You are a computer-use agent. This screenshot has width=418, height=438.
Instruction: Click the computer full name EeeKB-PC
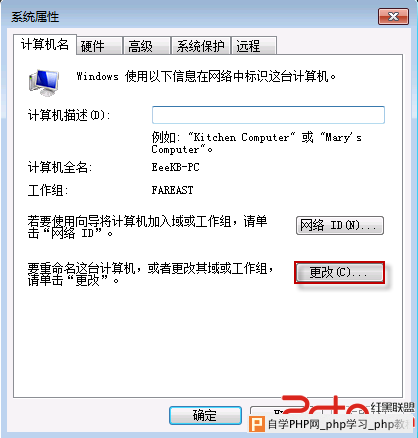point(175,167)
